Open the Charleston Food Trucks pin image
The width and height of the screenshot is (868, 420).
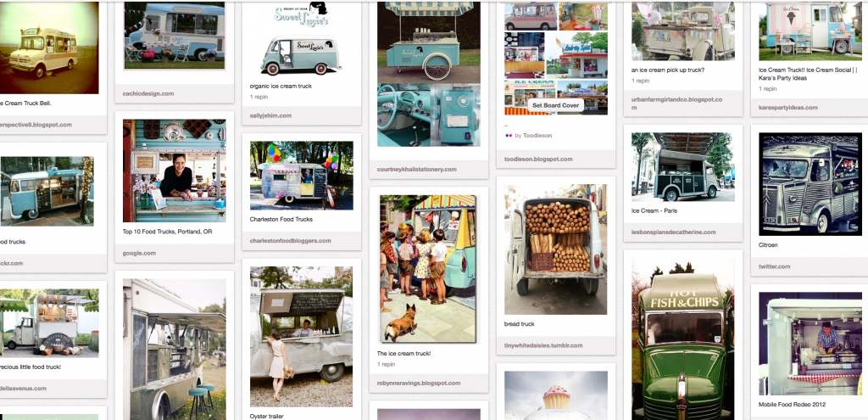[302, 176]
